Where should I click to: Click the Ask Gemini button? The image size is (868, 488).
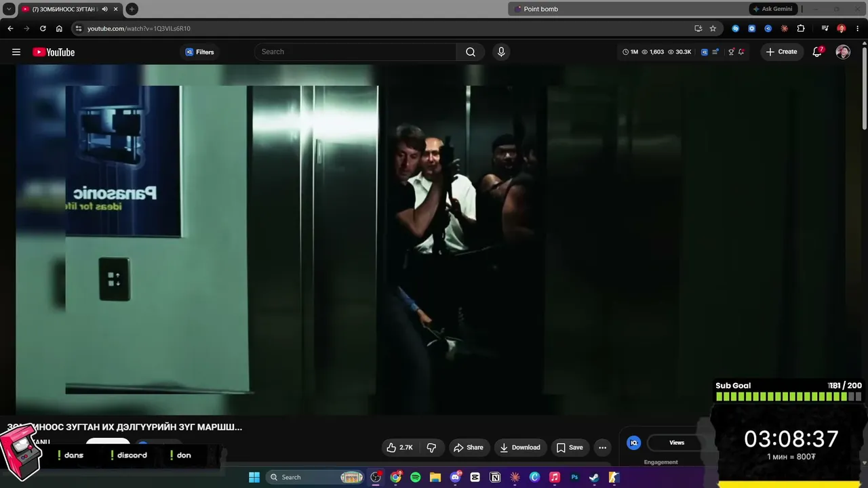point(772,9)
